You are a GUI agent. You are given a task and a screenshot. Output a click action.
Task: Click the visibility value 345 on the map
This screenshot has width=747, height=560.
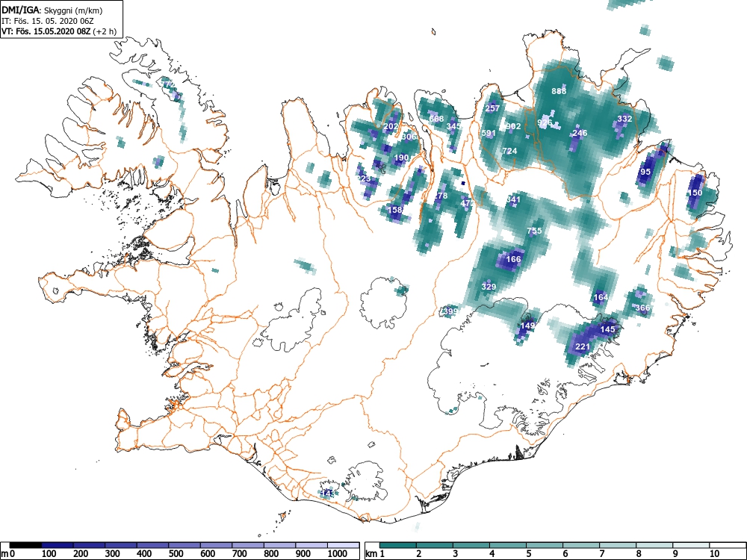pyautogui.click(x=453, y=126)
